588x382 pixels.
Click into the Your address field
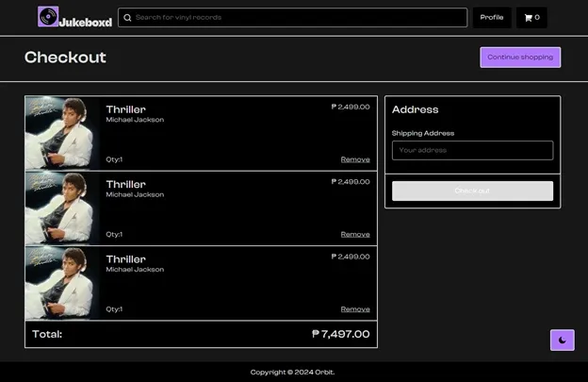pos(472,151)
